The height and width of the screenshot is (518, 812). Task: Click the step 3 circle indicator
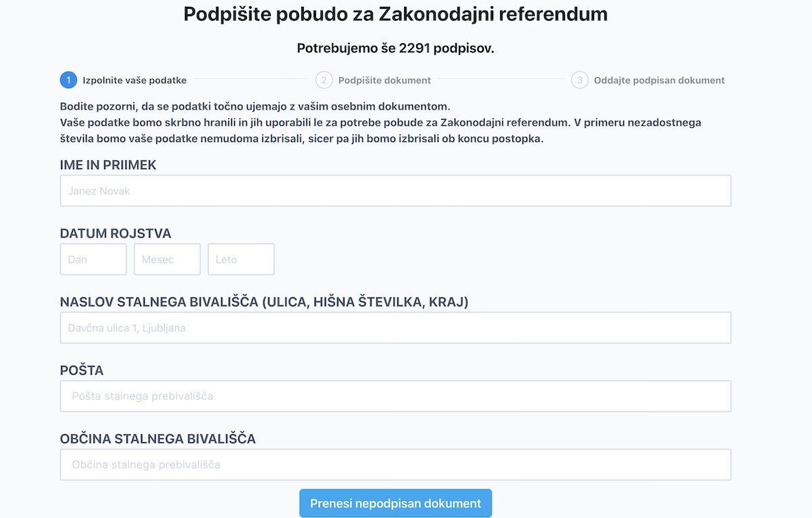tap(580, 80)
